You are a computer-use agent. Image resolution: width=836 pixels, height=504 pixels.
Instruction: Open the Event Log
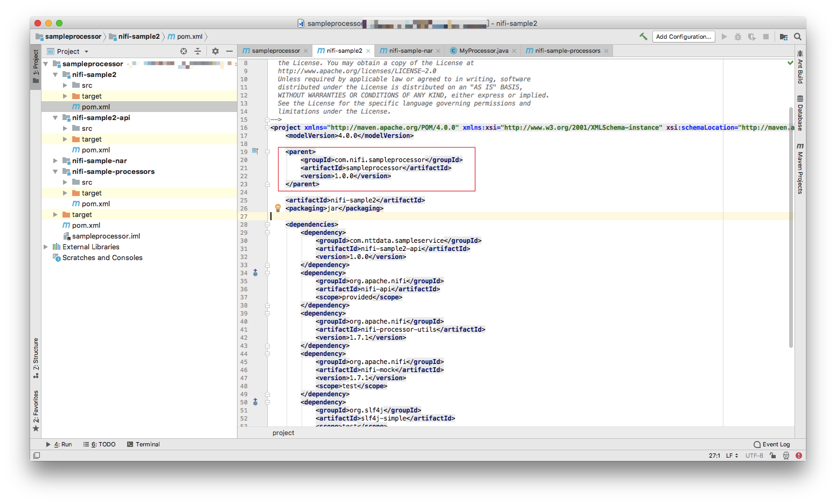pos(772,444)
